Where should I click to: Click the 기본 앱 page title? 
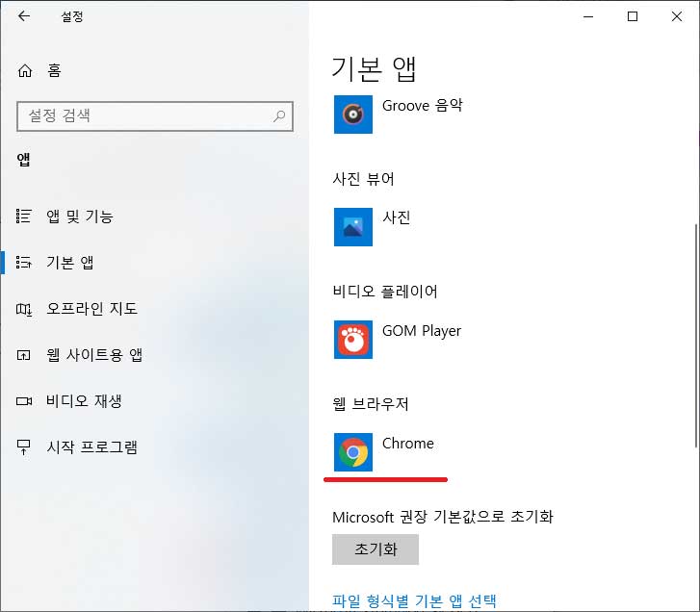coord(375,69)
